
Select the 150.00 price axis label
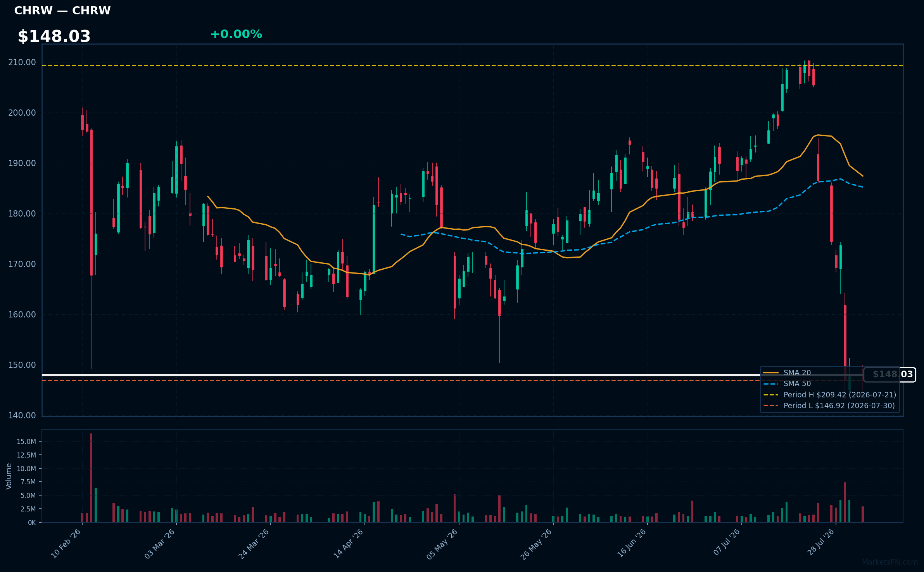point(22,365)
